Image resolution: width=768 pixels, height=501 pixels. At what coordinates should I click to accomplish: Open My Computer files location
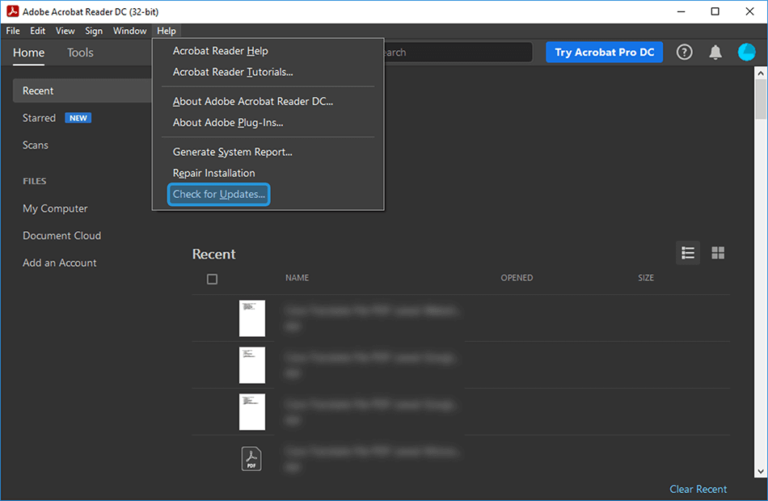[55, 209]
